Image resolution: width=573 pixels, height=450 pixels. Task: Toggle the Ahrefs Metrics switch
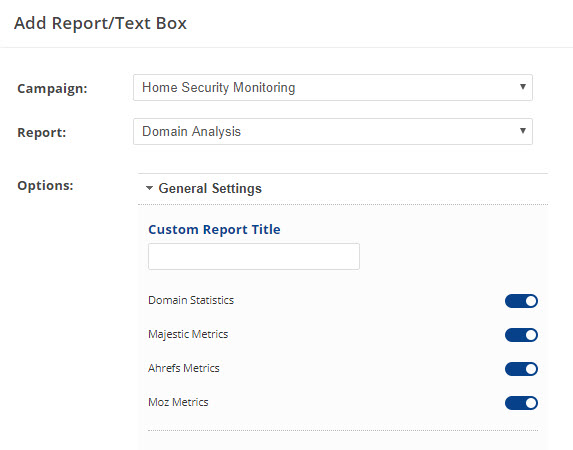(x=521, y=369)
